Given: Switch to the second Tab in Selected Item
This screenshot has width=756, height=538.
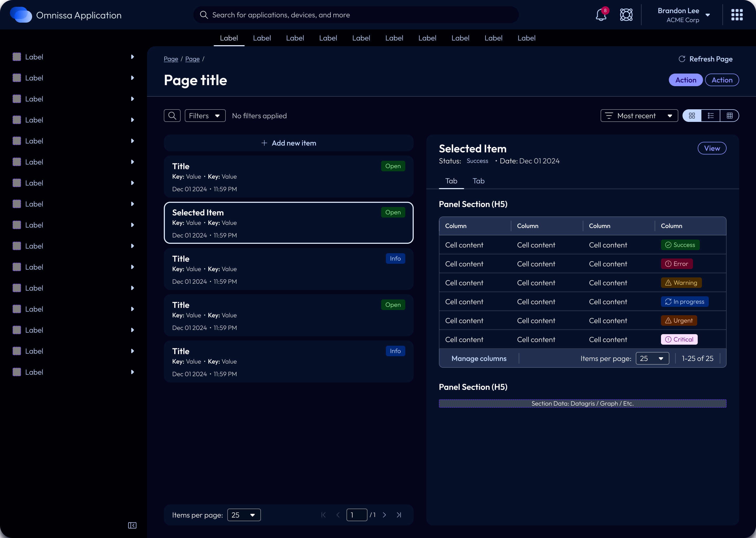Looking at the screenshot, I should pos(478,181).
